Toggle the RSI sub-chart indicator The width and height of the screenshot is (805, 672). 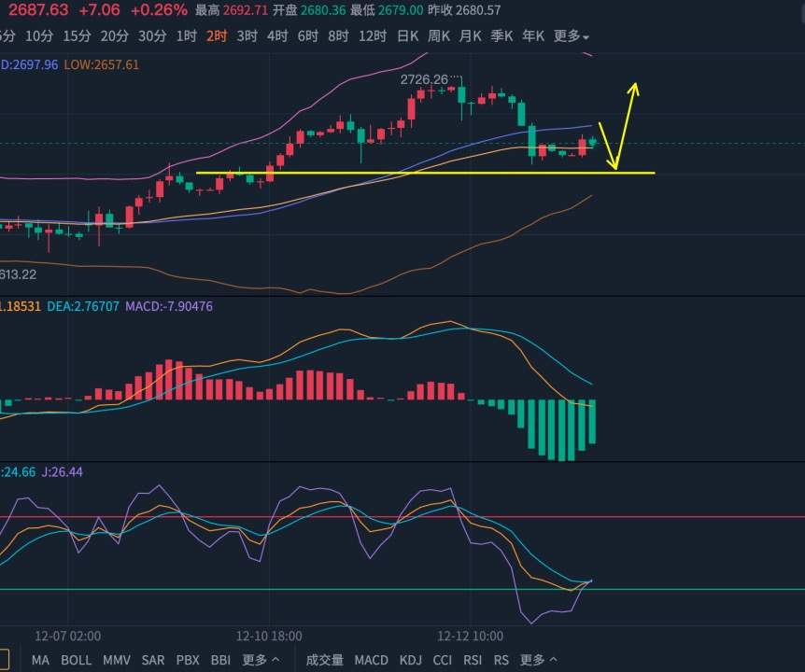[473, 660]
